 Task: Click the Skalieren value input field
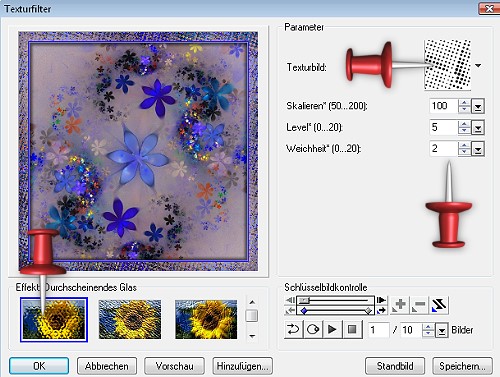[443, 106]
